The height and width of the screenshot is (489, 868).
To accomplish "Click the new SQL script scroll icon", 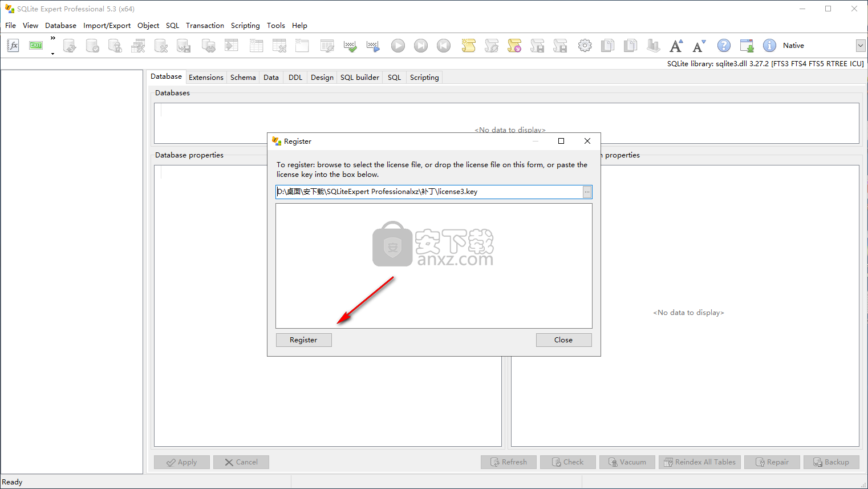I will coord(469,46).
